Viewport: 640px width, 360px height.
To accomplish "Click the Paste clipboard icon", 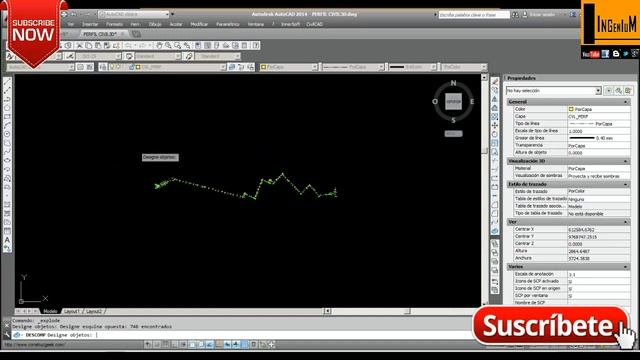I will pyautogui.click(x=98, y=46).
